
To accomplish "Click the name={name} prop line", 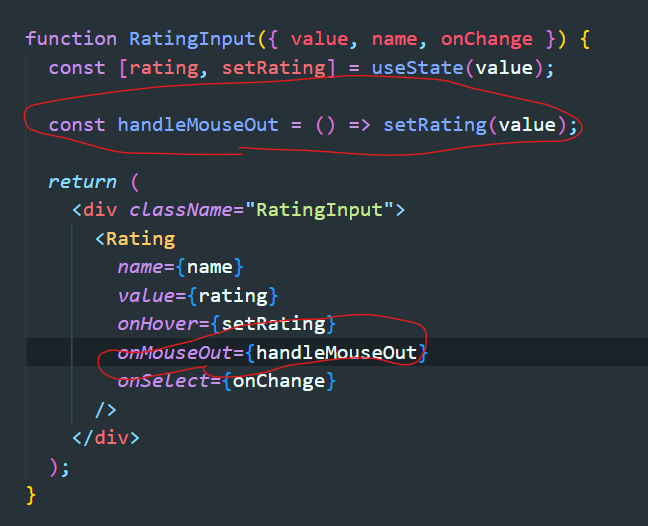I will pyautogui.click(x=181, y=267).
